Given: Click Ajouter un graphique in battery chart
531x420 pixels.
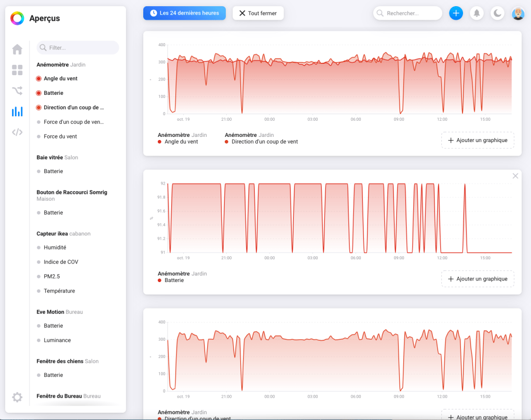Looking at the screenshot, I should click(x=478, y=279).
